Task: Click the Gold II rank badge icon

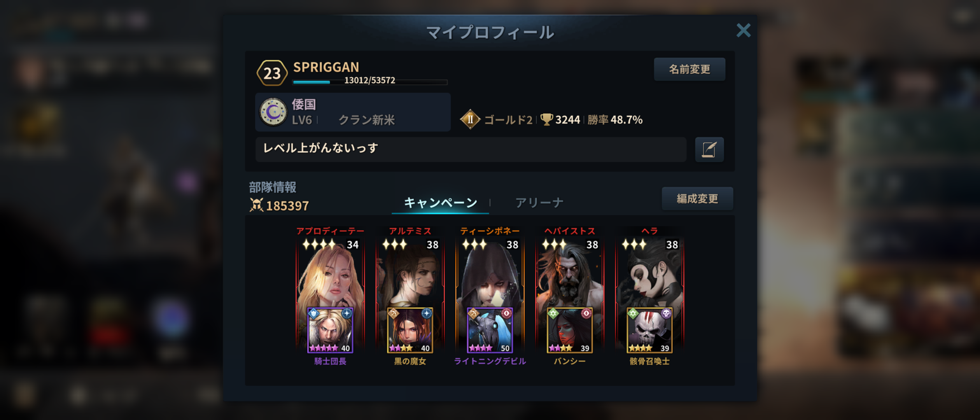Action: [x=470, y=119]
